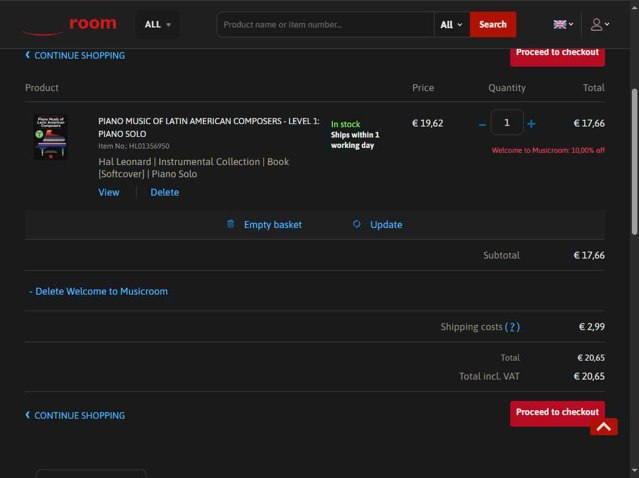Open Piano Music of Latin American Composers title

208,127
